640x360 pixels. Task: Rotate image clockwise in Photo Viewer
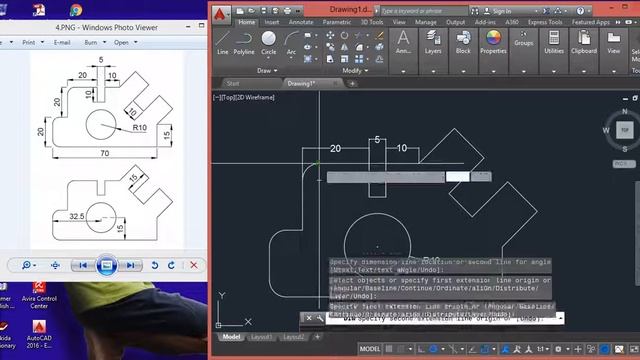[x=171, y=265]
